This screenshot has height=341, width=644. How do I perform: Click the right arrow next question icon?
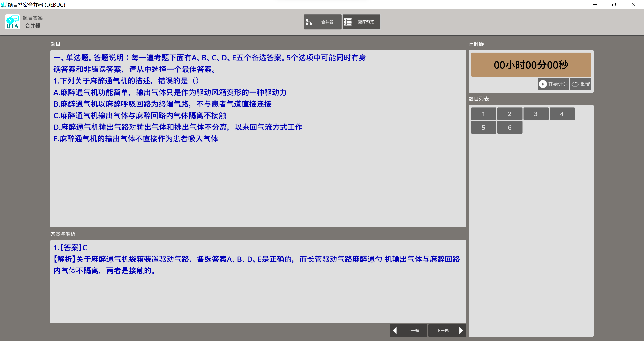click(461, 330)
